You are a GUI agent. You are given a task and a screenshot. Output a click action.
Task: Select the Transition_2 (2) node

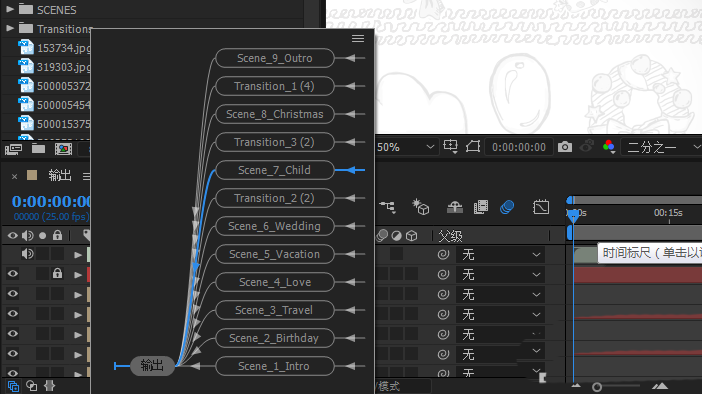(x=275, y=198)
